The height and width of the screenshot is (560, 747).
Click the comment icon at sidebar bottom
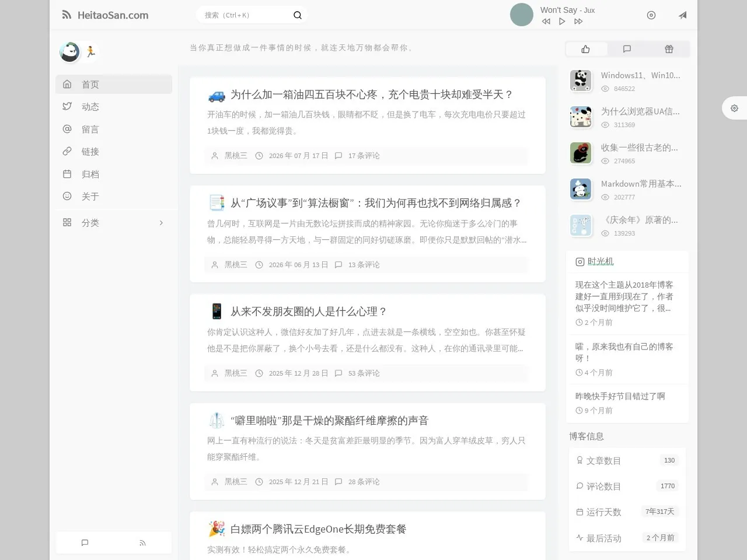pos(85,542)
